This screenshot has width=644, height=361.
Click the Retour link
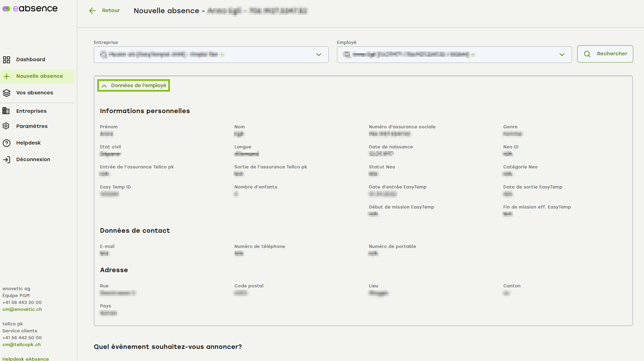(x=111, y=10)
